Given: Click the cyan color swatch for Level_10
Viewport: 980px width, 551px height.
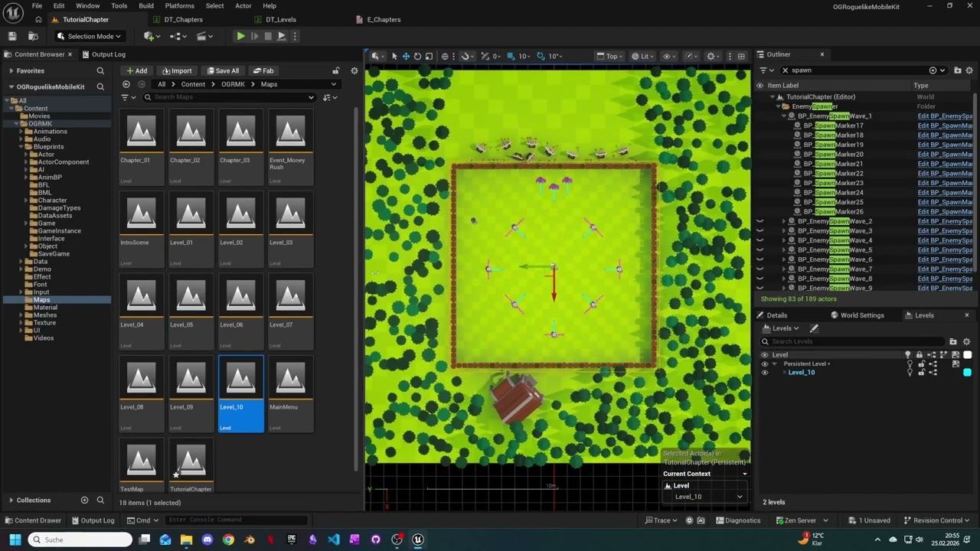Looking at the screenshot, I should [x=967, y=372].
